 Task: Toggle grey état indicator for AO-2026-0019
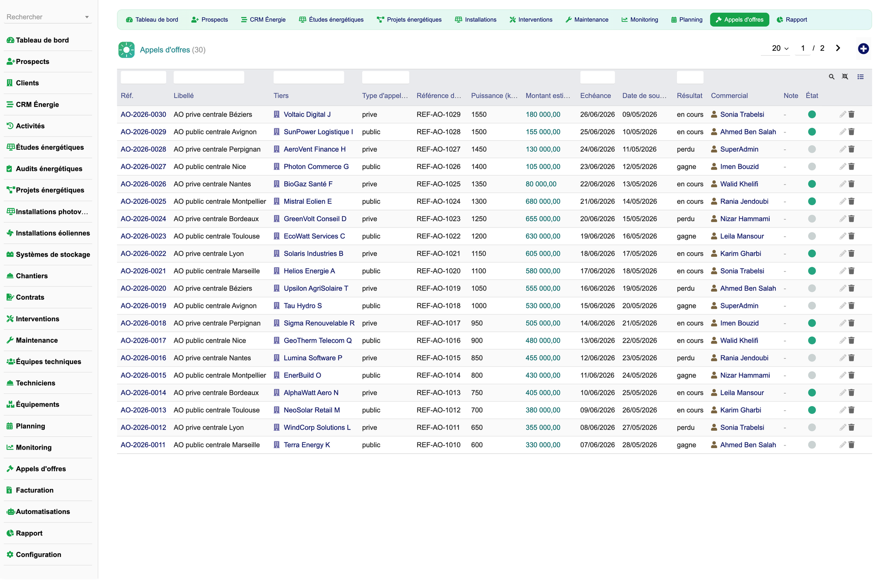tap(812, 306)
